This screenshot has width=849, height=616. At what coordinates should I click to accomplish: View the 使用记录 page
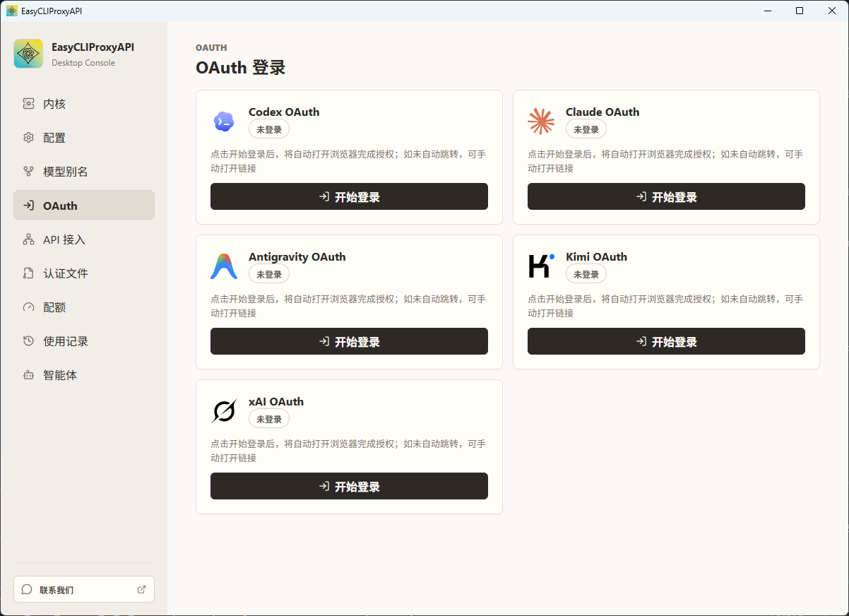pos(84,341)
